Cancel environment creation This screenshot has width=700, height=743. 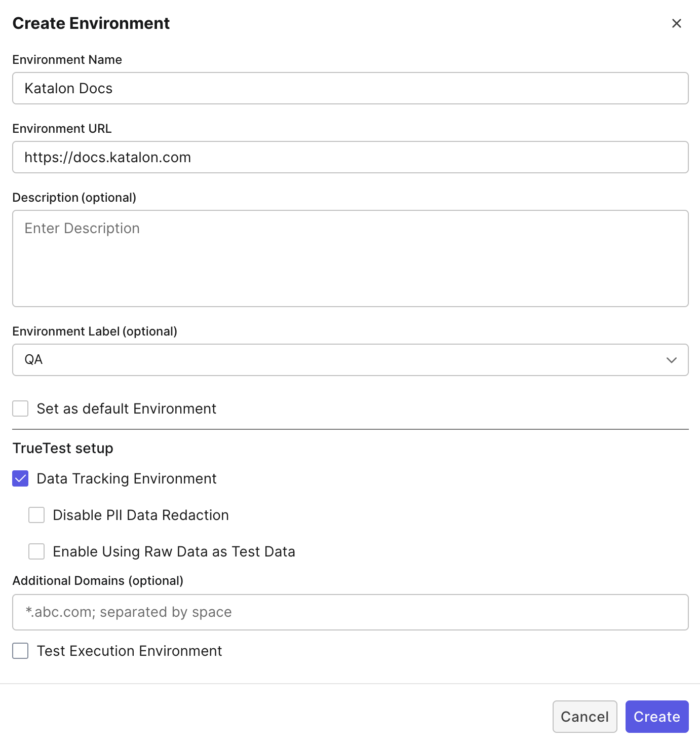click(585, 716)
